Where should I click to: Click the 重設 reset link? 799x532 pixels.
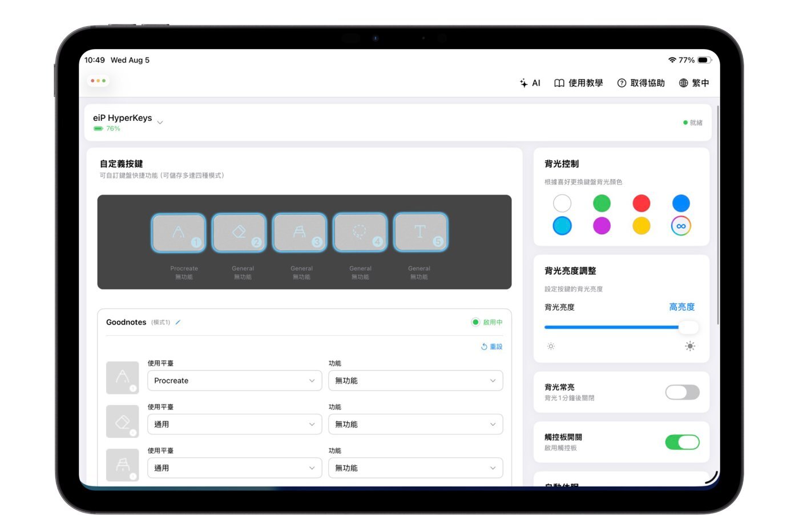click(x=491, y=347)
